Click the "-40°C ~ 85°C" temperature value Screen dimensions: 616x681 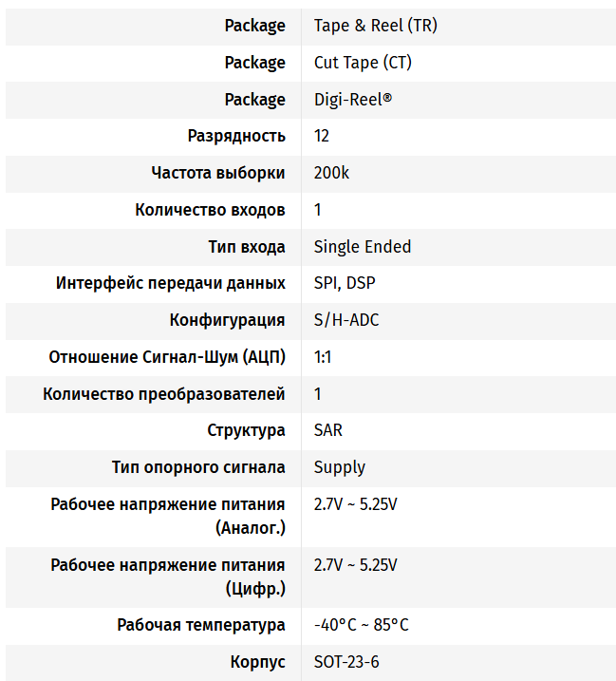tap(362, 625)
